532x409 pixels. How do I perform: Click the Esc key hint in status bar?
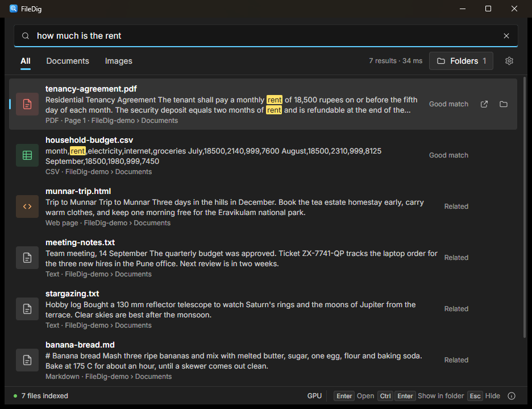click(475, 396)
